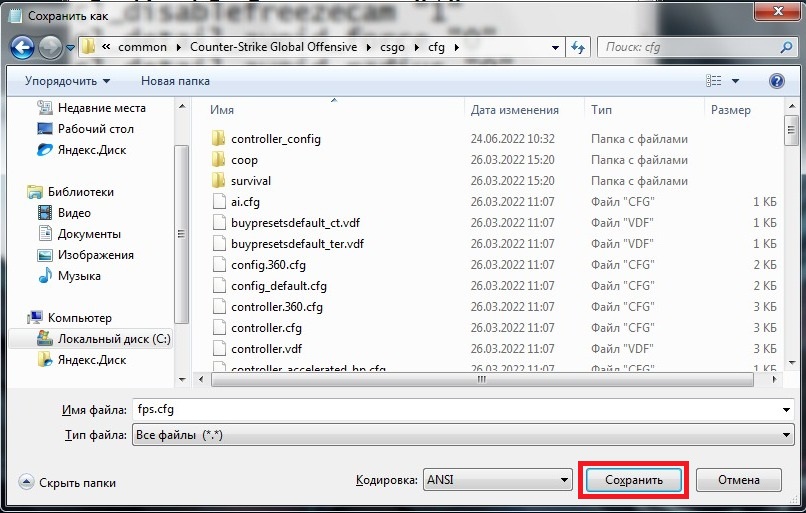
Task: Open the Тип файла dropdown
Action: tap(463, 435)
